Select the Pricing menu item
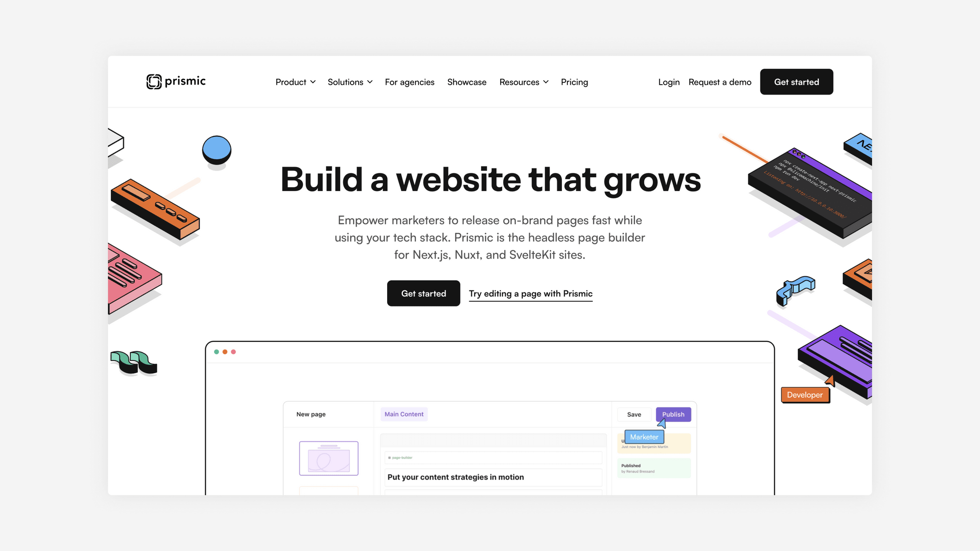 click(574, 81)
